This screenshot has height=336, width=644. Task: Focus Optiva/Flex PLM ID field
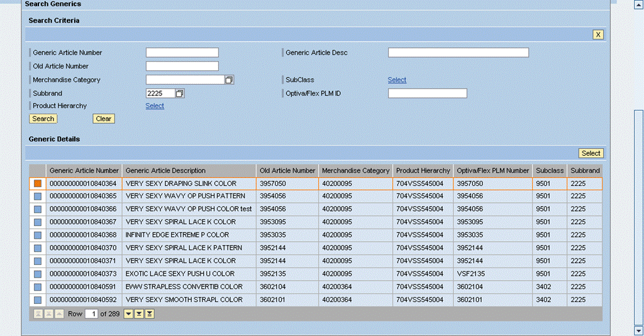pyautogui.click(x=428, y=94)
